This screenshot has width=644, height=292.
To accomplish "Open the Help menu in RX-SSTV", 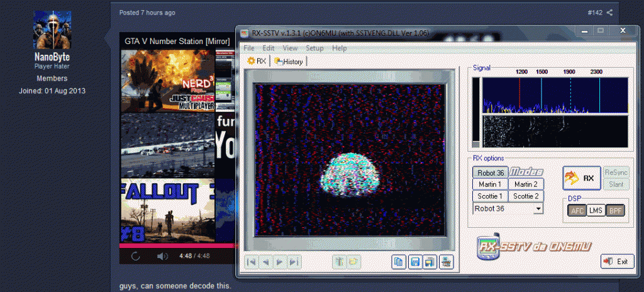I will [x=339, y=48].
